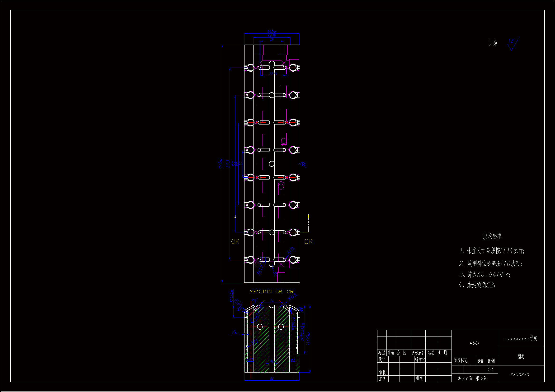Click the 型芯 part name cell
This screenshot has width=555, height=392.
(x=521, y=356)
